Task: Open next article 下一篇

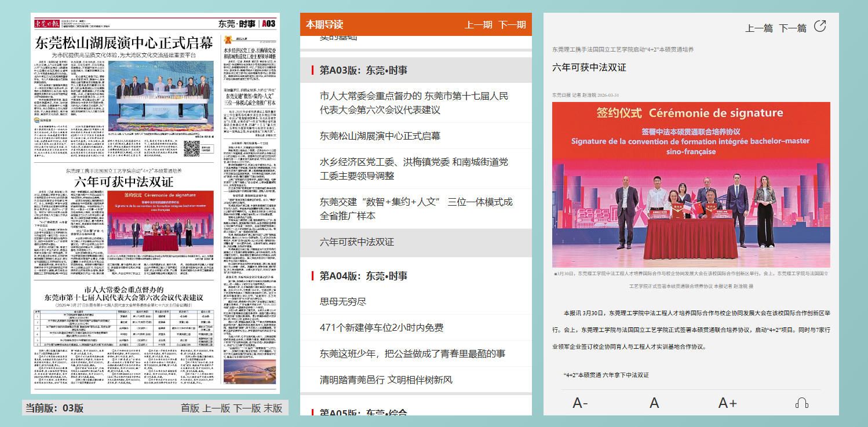Action: click(792, 28)
